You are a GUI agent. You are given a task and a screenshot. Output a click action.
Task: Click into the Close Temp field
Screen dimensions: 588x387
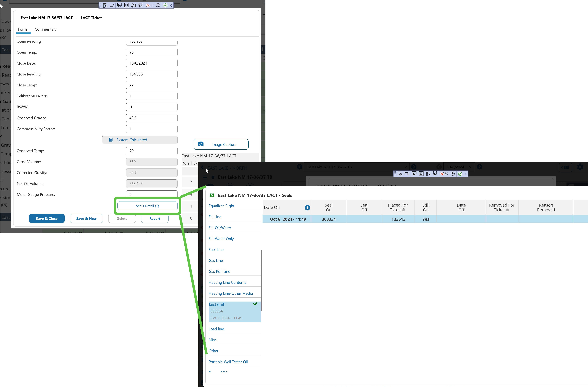[x=151, y=85]
